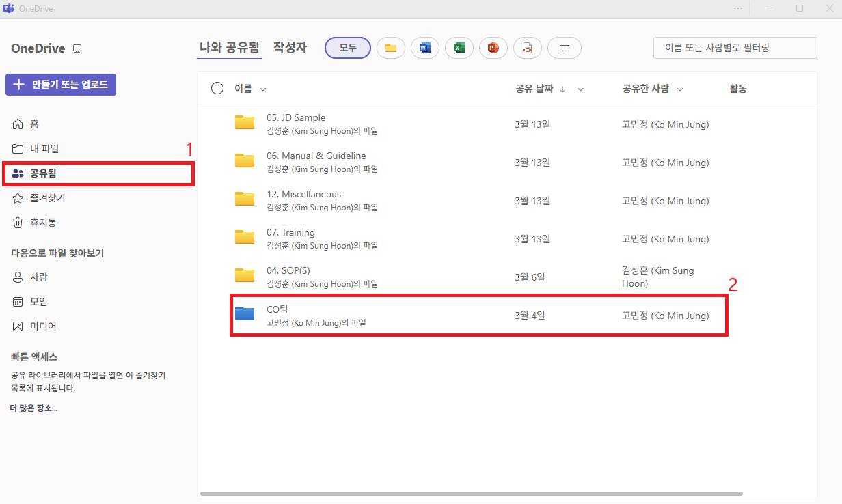
Task: Switch to 작성자 tab
Action: (290, 48)
